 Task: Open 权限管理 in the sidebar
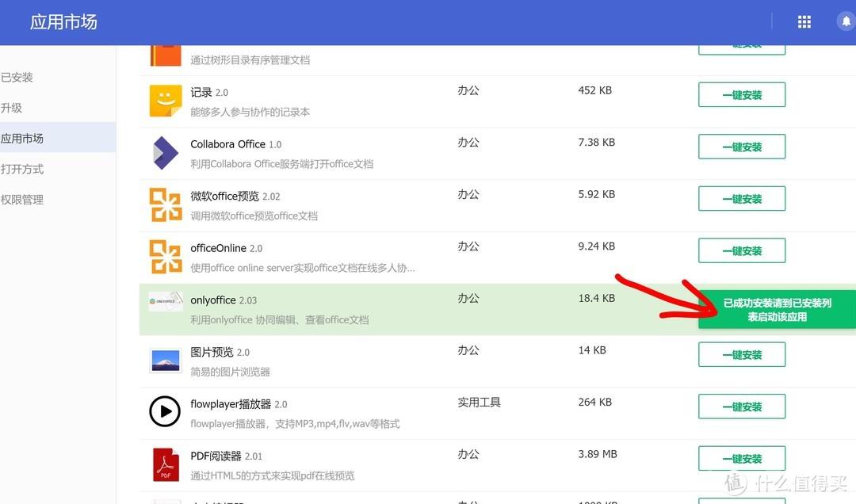[22, 200]
